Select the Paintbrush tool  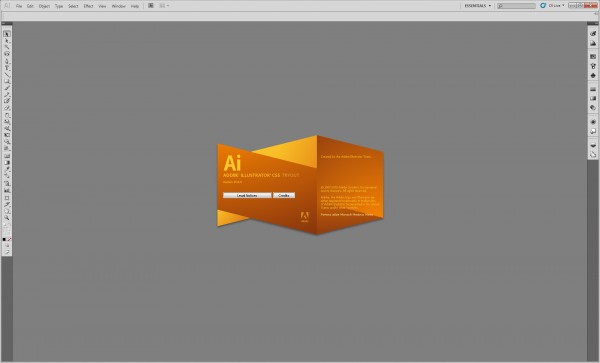coord(7,88)
